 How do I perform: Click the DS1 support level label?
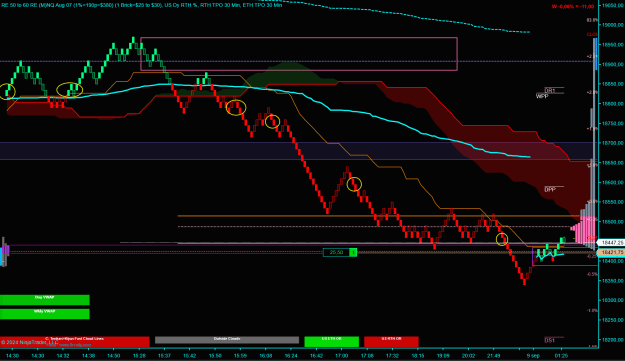point(550,340)
